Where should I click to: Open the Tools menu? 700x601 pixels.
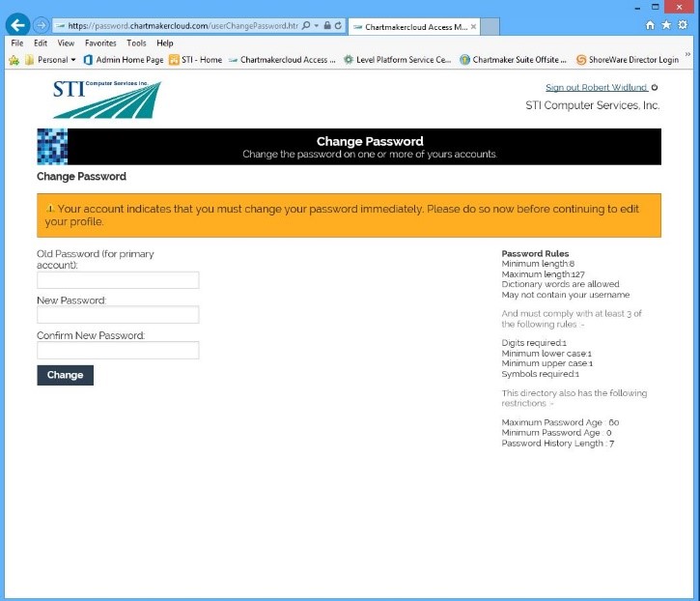[136, 43]
